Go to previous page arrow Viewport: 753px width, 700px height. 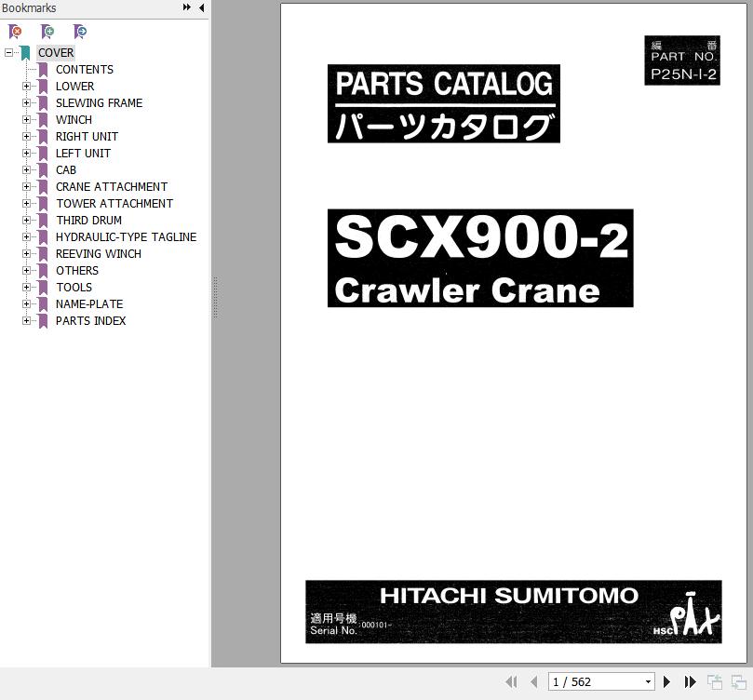[534, 681]
